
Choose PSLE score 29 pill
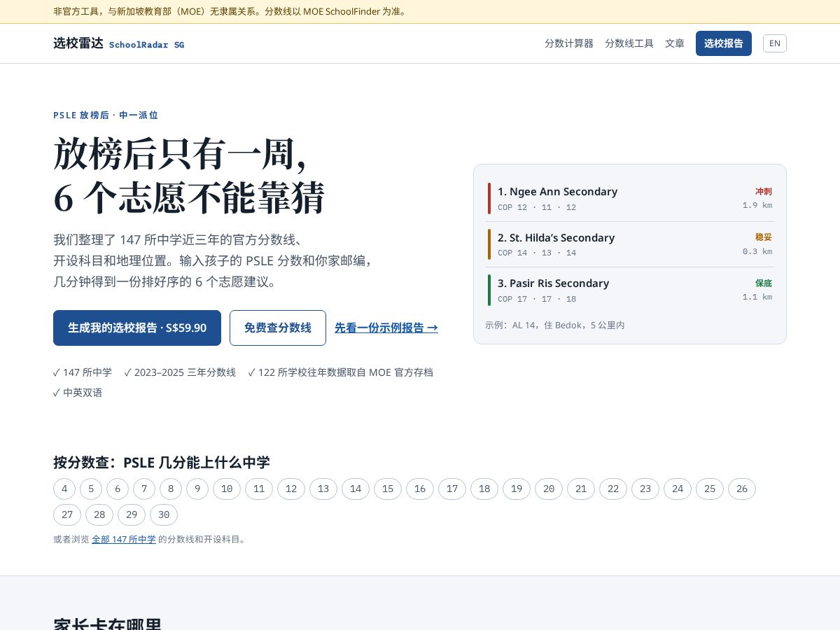click(x=132, y=514)
